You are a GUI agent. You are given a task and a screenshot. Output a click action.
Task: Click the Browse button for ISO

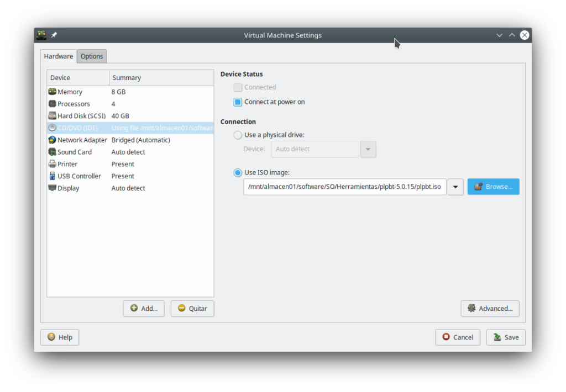[x=493, y=187]
